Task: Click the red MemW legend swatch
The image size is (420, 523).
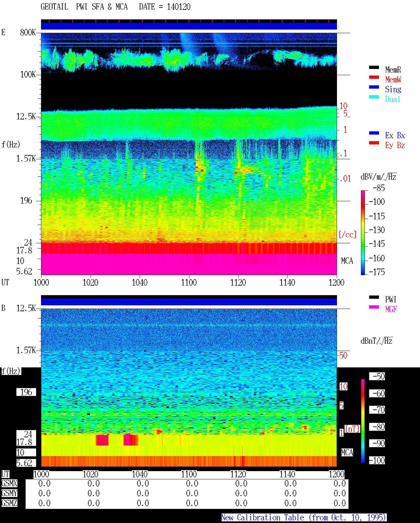Action: click(374, 77)
